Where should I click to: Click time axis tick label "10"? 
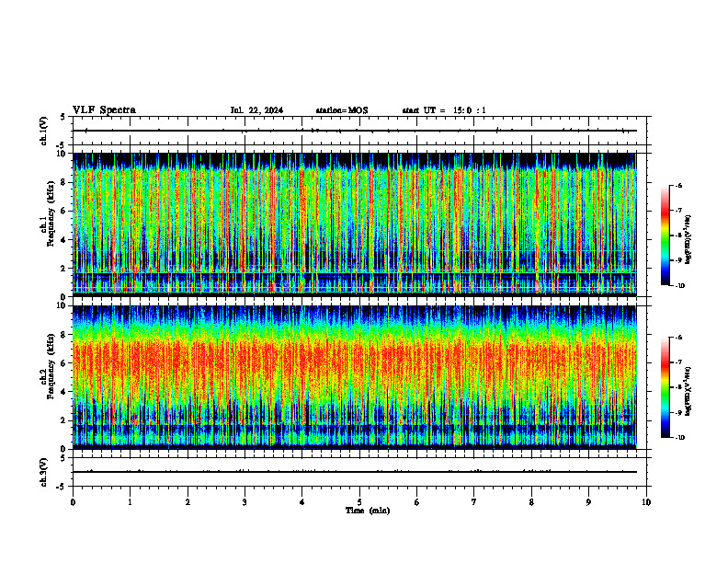[646, 502]
